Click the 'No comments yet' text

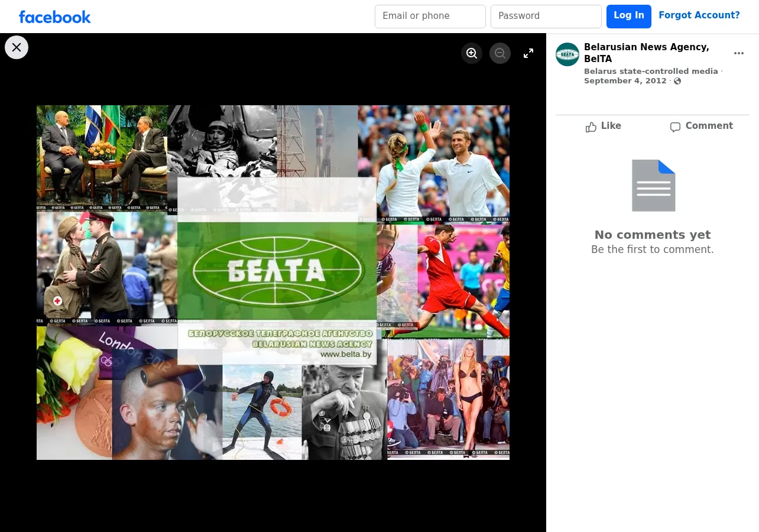point(653,235)
